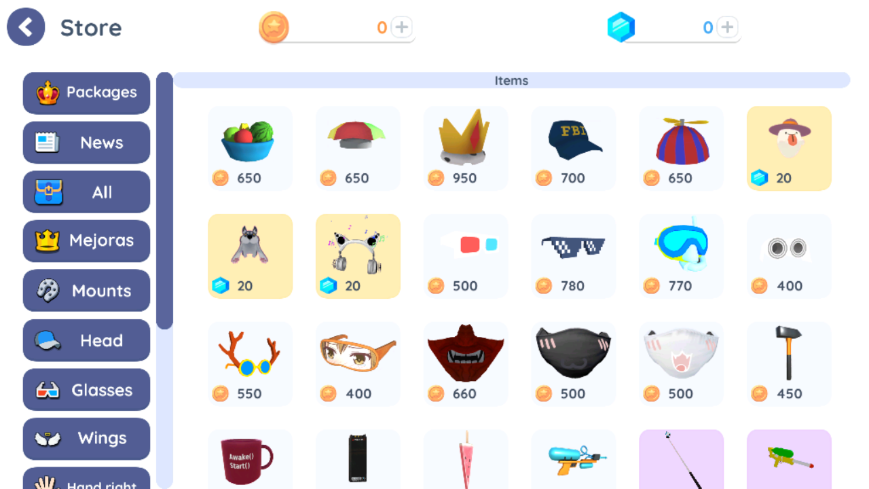This screenshot has height=489, width=869.
Task: Switch to the Mounts category
Action: point(86,291)
